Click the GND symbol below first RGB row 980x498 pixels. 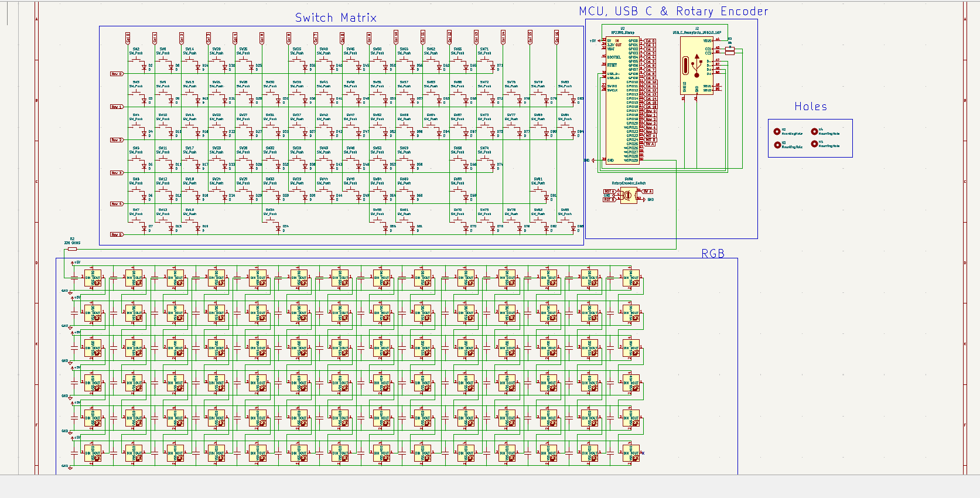point(66,291)
